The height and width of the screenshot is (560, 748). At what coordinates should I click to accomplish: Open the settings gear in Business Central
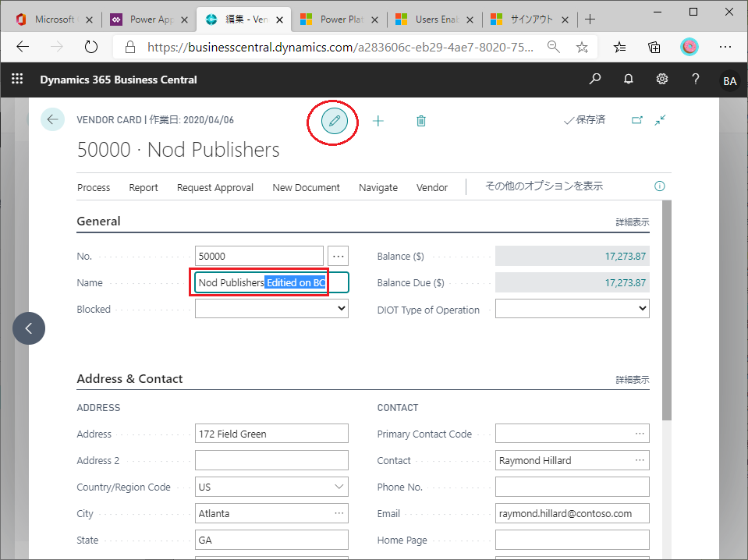[662, 80]
